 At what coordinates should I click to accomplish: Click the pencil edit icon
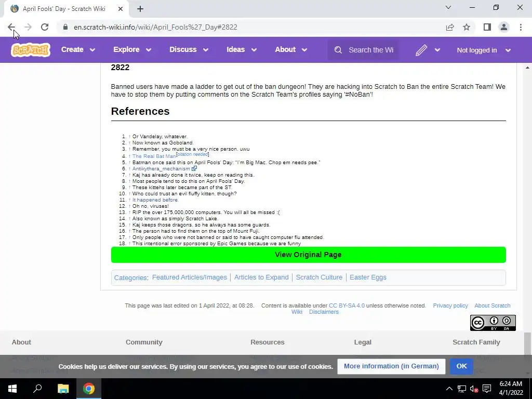(x=421, y=50)
